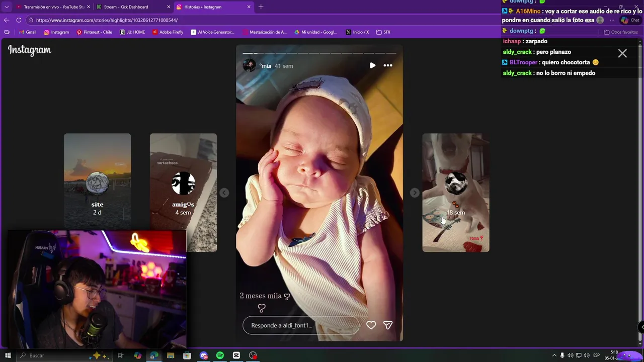Open the story three-dots options menu

point(388,65)
